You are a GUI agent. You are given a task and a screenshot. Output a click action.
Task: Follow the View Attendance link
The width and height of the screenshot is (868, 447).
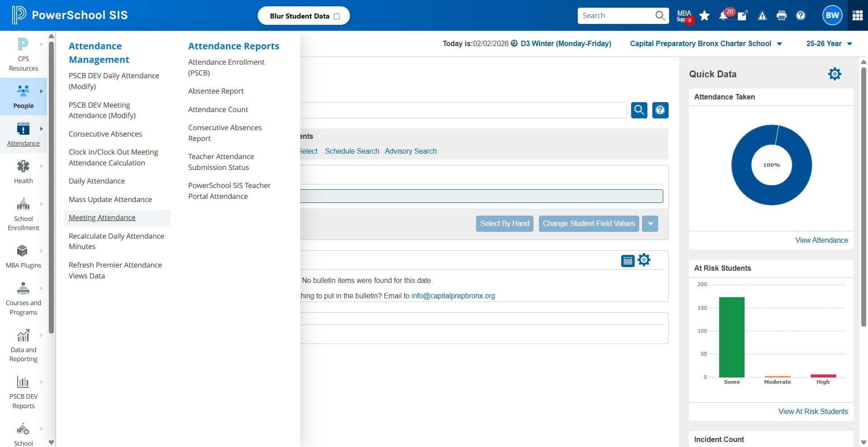(821, 240)
